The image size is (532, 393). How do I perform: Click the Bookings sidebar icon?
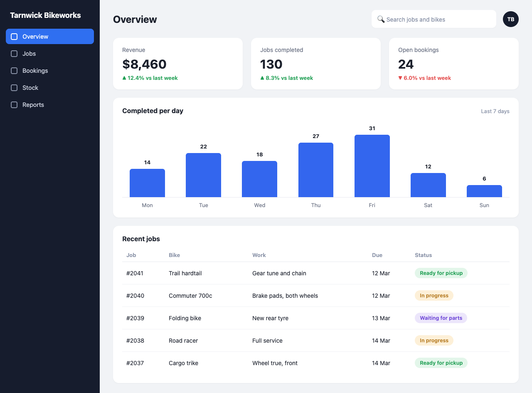tap(14, 71)
